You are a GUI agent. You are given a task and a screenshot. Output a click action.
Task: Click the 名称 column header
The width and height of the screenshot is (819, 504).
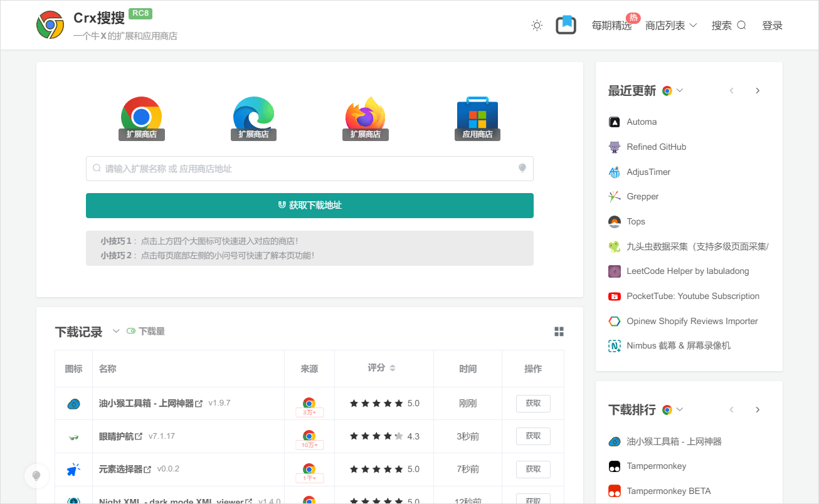point(108,369)
